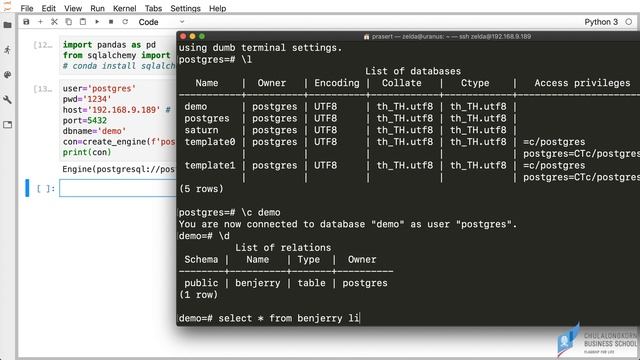Copy the selected cell in the JupyterLab toolbar

click(x=69, y=22)
